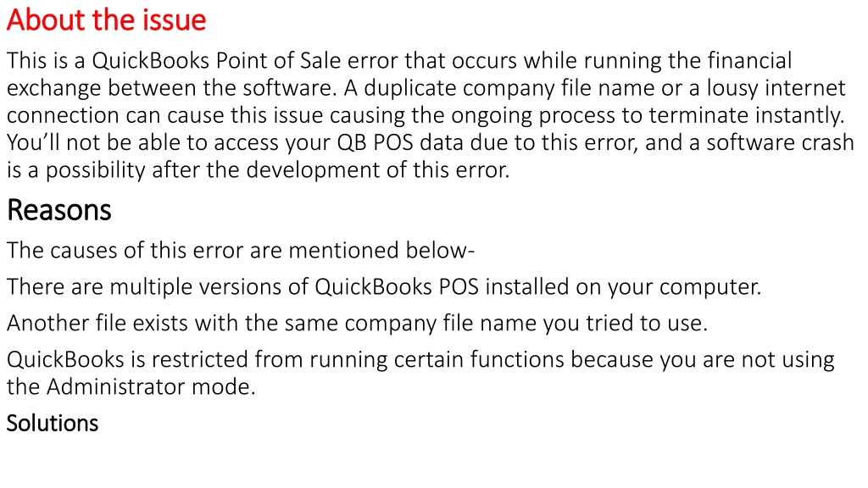868x488 pixels.
Task: Select the words 'the Administrator mode.'
Action: click(x=131, y=386)
